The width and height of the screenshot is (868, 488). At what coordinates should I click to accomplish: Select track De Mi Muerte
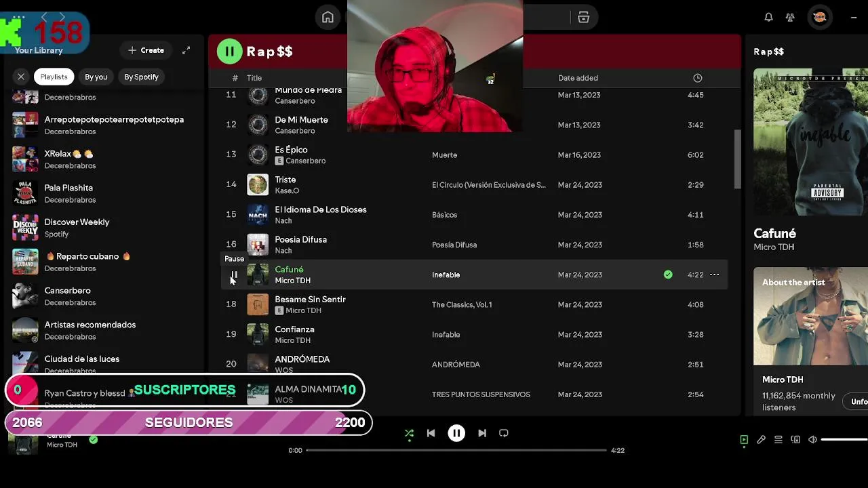pyautogui.click(x=301, y=120)
